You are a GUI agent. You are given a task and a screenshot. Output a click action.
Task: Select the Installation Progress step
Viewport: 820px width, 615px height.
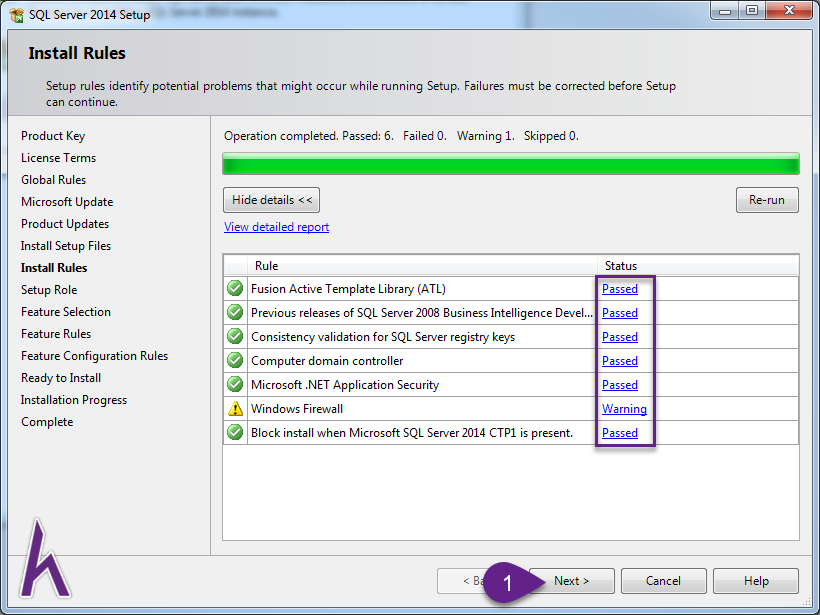[x=74, y=400]
